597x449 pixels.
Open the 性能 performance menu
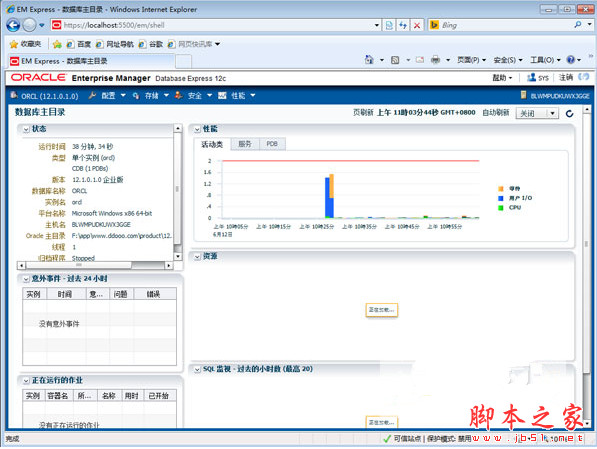pos(237,96)
